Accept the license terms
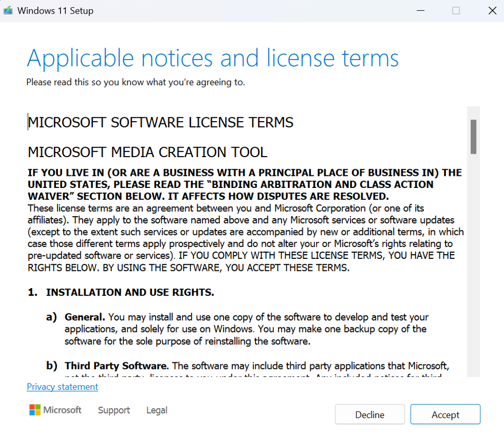The width and height of the screenshot is (504, 439). pyautogui.click(x=445, y=414)
